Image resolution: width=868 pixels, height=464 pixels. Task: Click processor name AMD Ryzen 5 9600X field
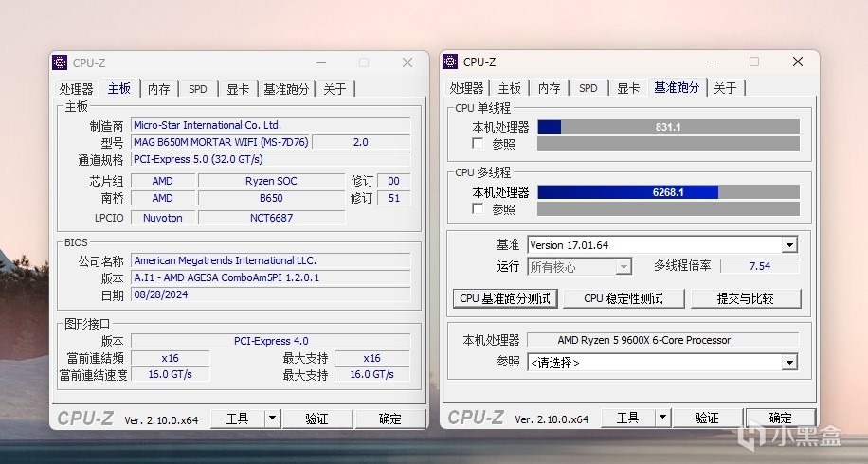[662, 340]
